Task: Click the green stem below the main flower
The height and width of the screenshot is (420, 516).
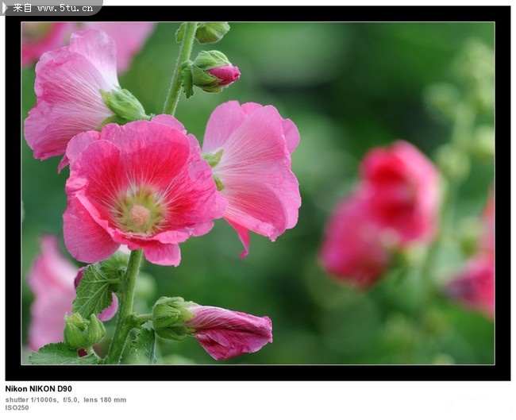Action: (125, 302)
